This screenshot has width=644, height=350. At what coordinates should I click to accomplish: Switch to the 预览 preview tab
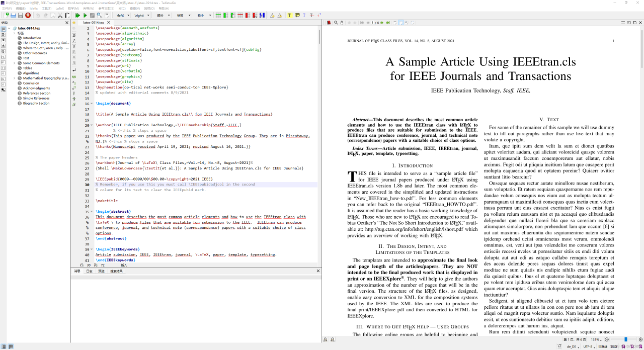(101, 271)
